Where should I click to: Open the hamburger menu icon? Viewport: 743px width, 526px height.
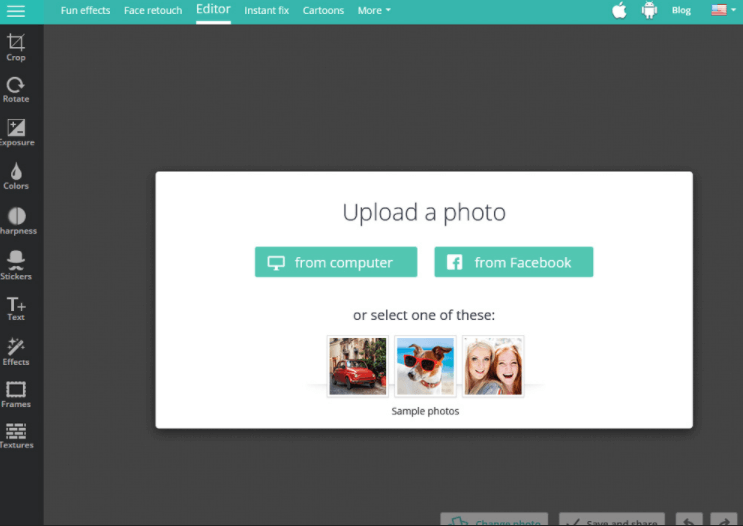(x=16, y=10)
